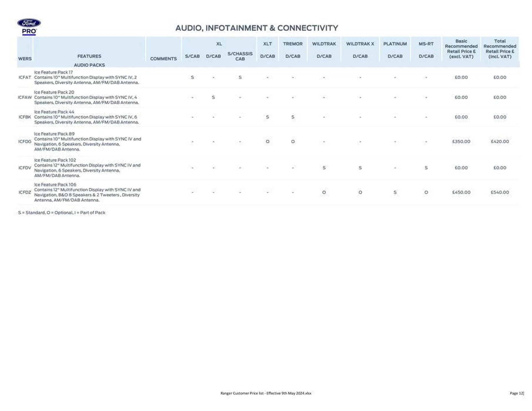Image resolution: width=532 pixels, height=411 pixels.
Task: Select the ICFAT code cell
Action: click(x=25, y=77)
